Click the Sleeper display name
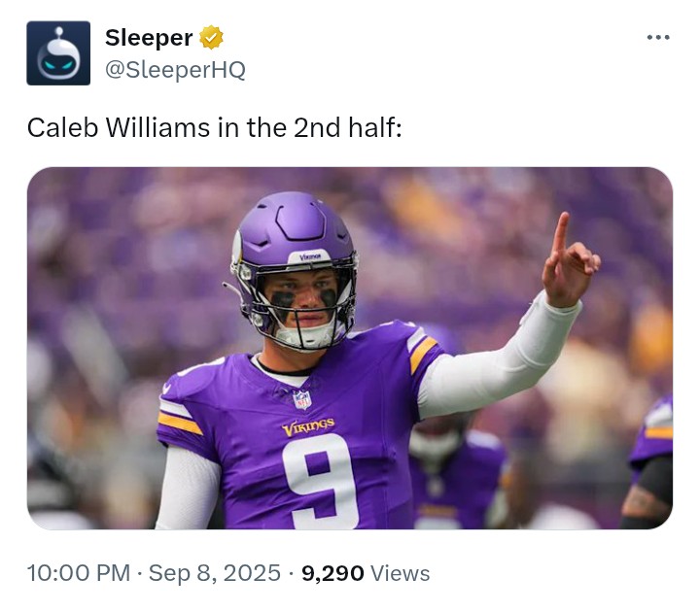The image size is (700, 612). click(x=149, y=38)
